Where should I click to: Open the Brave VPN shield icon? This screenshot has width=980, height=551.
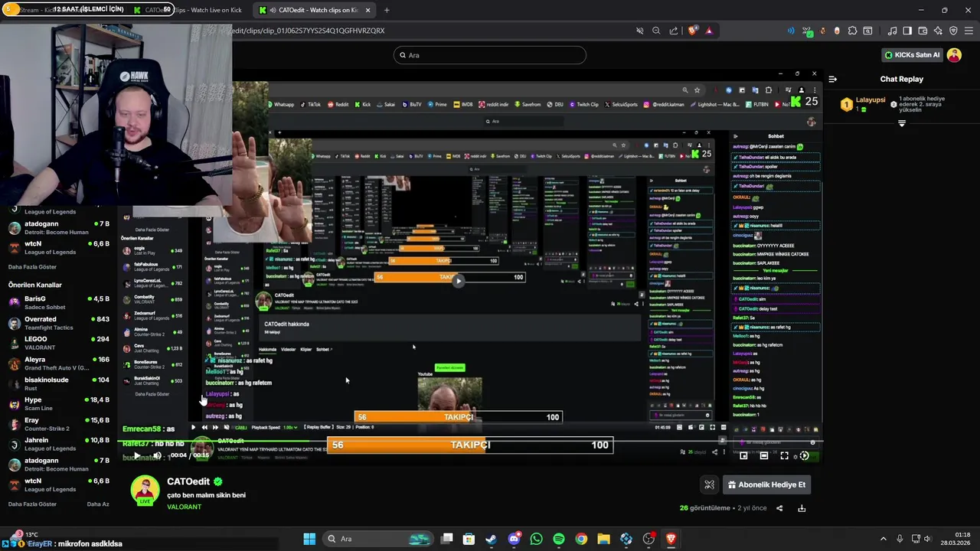953,31
